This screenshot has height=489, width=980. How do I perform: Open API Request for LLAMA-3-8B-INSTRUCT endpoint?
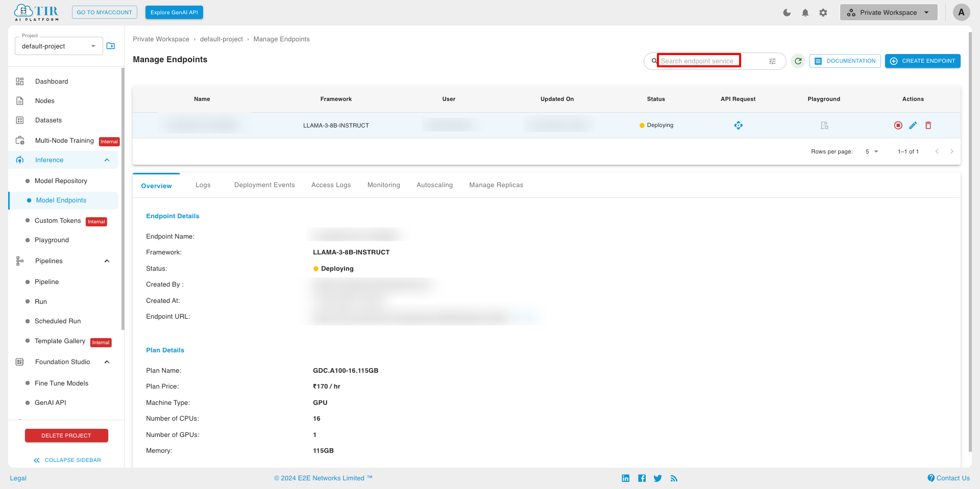[738, 125]
